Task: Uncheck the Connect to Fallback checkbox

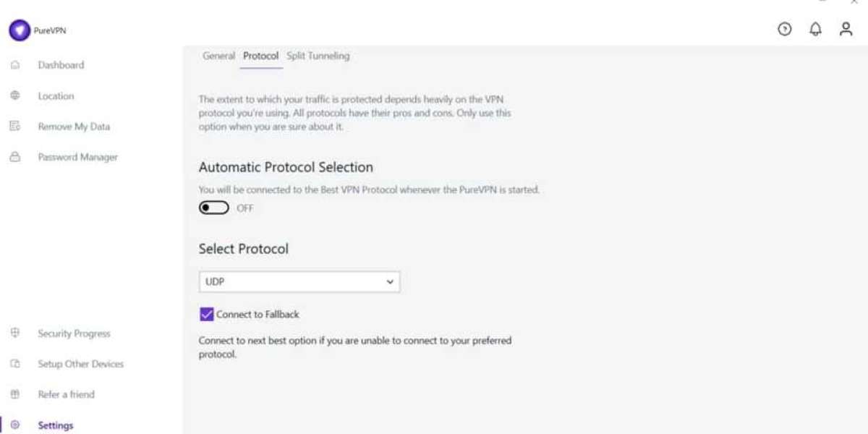Action: tap(207, 314)
